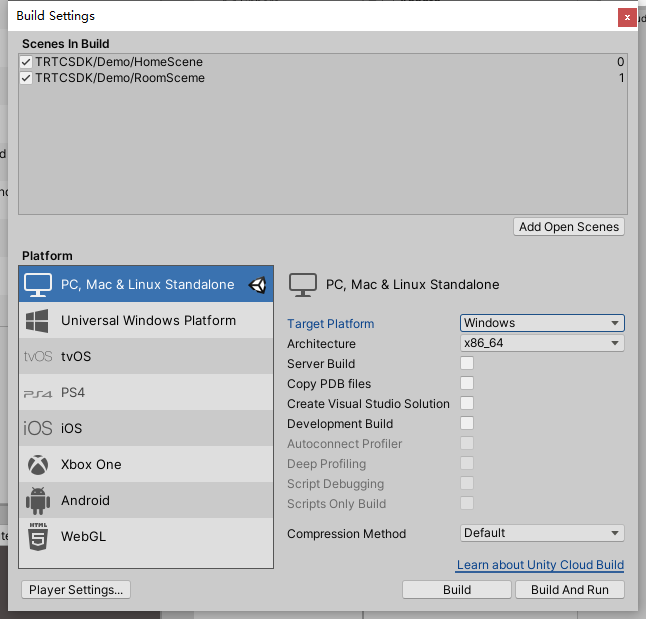The height and width of the screenshot is (619, 646).
Task: Click the tvOS platform logo
Action: click(38, 356)
